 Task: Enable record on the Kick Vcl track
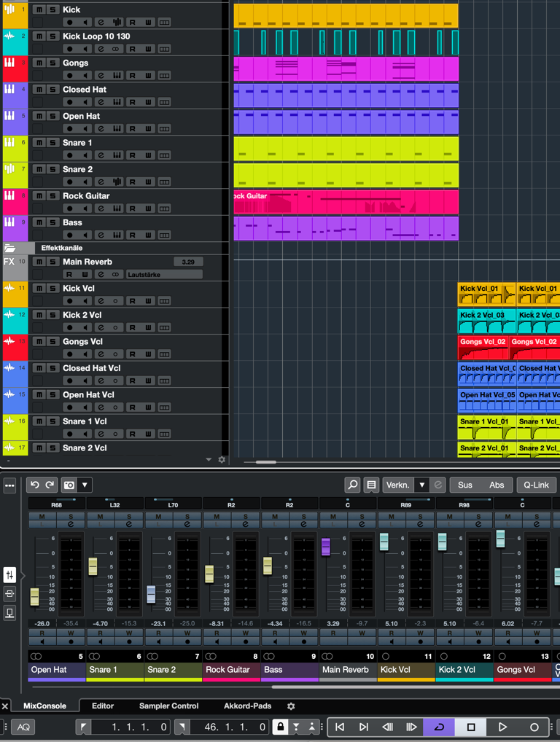[70, 301]
